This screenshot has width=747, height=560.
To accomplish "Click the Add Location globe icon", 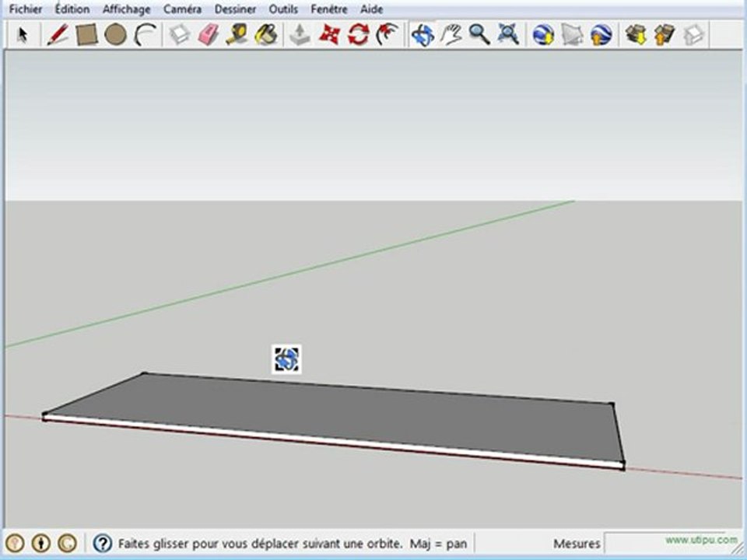I will tap(543, 35).
